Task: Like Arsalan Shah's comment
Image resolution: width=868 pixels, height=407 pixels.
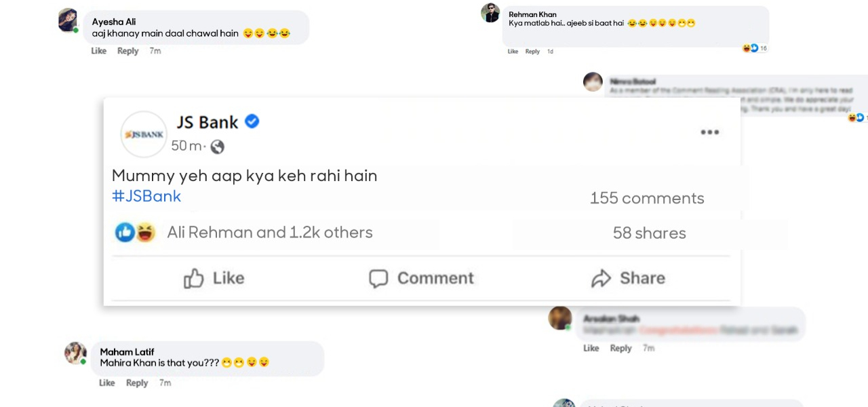Action: pos(591,347)
